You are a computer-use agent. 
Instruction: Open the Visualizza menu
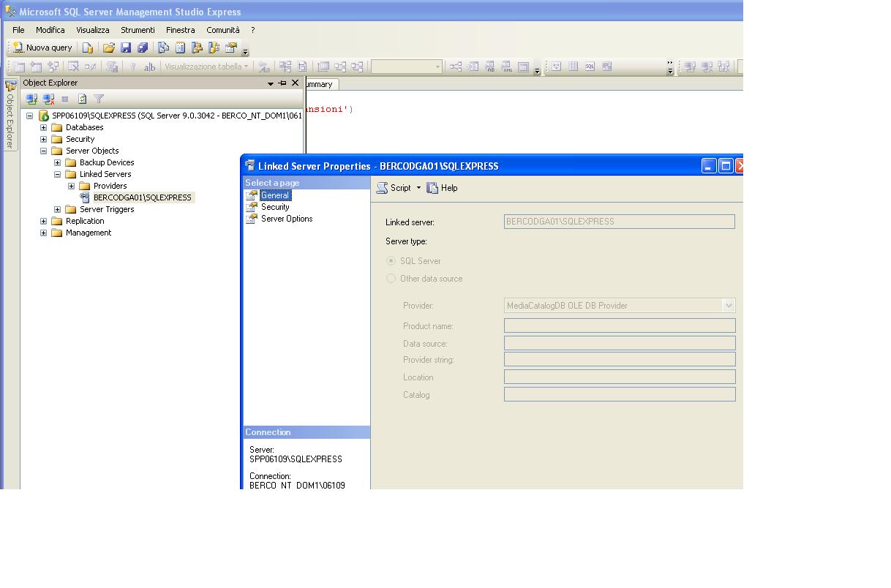click(93, 30)
